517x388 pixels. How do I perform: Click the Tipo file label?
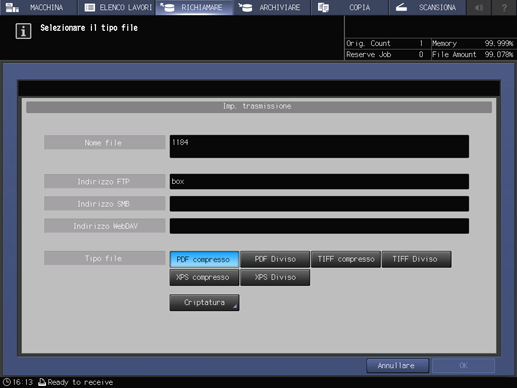point(104,258)
